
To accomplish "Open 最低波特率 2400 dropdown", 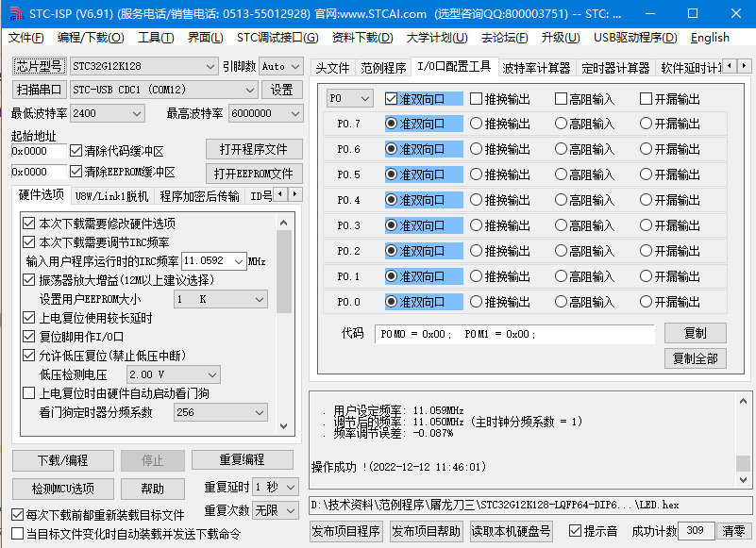I will click(107, 113).
